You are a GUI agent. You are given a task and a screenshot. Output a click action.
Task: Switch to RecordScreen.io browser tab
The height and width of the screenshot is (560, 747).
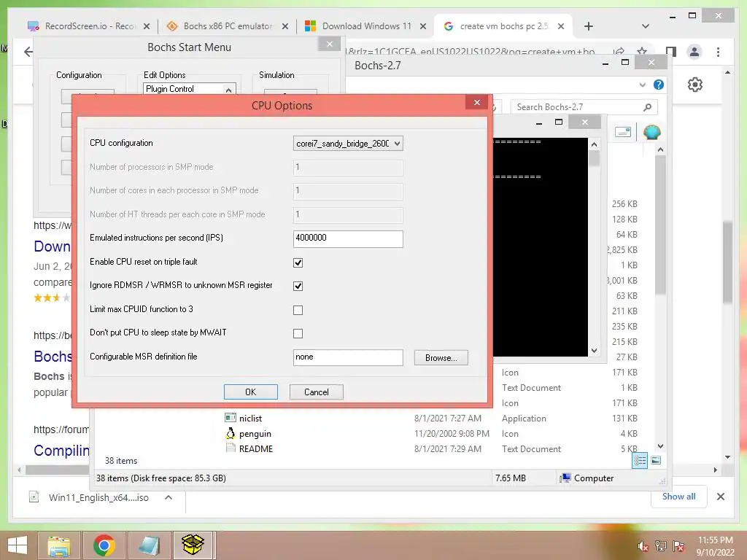[88, 26]
